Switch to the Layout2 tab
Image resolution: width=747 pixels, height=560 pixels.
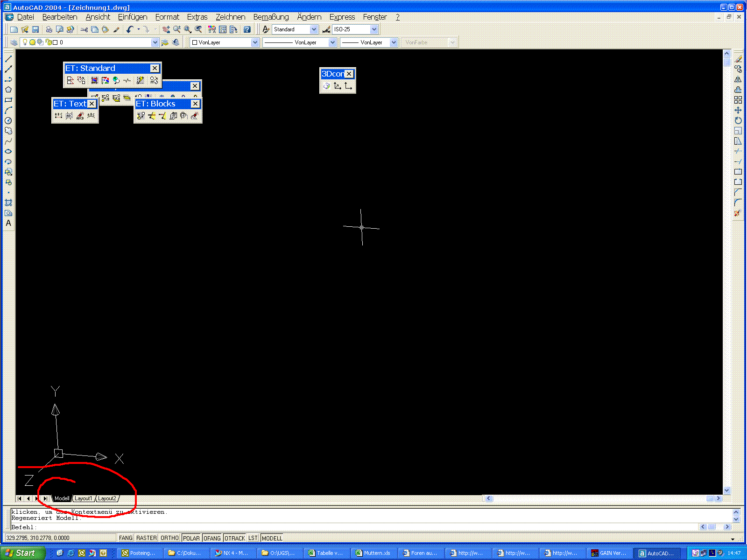coord(107,498)
